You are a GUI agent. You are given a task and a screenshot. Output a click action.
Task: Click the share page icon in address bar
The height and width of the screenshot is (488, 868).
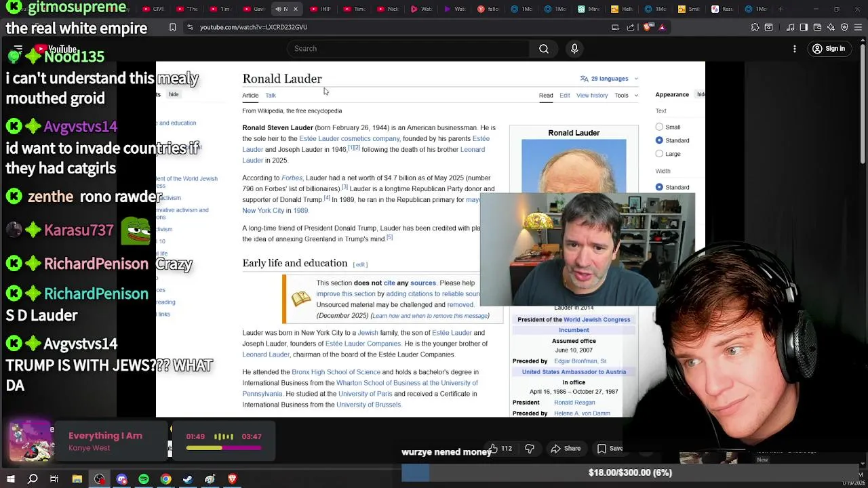tap(631, 27)
